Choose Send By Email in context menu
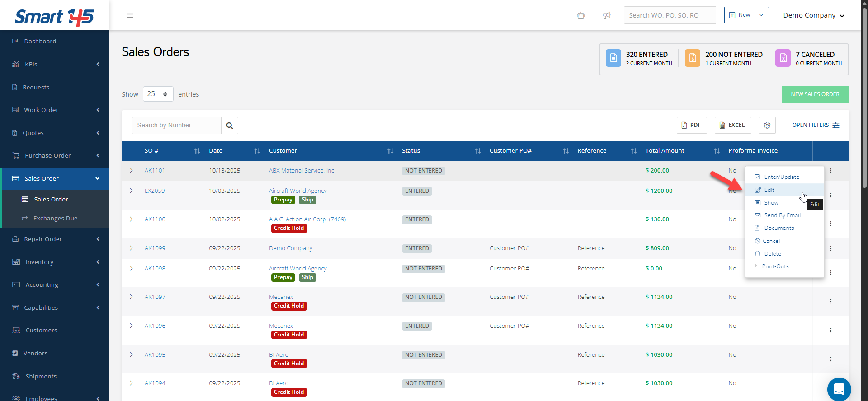 [782, 215]
